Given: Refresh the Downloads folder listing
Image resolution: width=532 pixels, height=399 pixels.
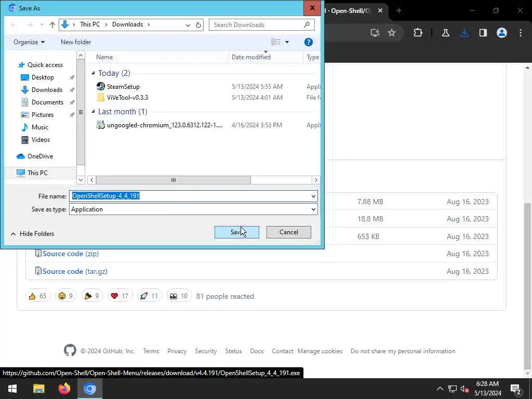Looking at the screenshot, I should point(198,25).
